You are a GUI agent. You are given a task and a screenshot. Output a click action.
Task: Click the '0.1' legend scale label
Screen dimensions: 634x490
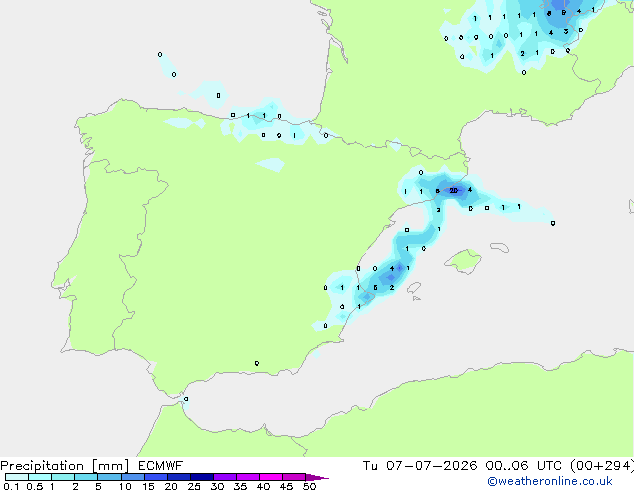click(11, 486)
